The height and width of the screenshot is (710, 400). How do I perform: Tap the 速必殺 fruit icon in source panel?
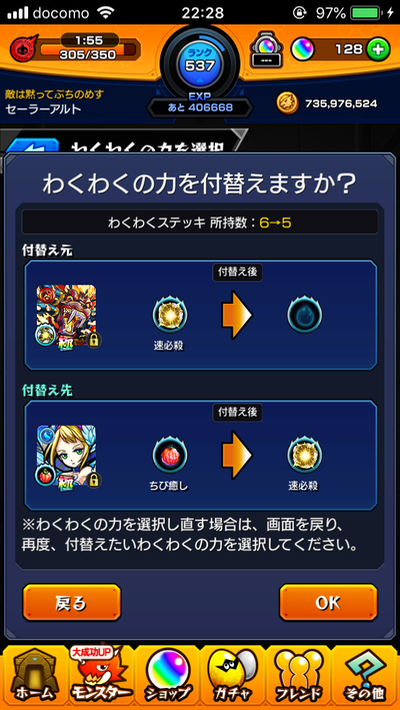coord(169,315)
